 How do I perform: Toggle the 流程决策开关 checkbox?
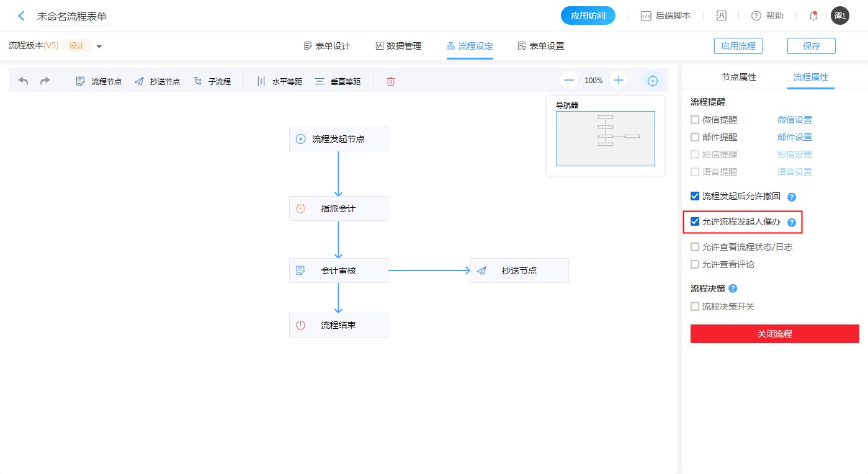(x=695, y=306)
